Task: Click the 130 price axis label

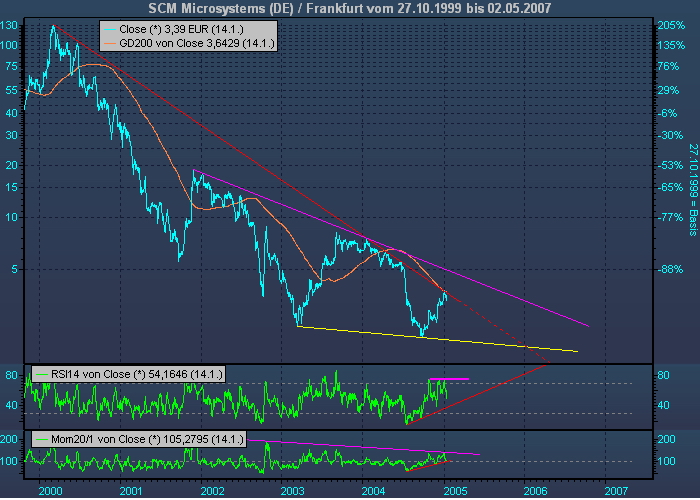Action: pos(9,25)
